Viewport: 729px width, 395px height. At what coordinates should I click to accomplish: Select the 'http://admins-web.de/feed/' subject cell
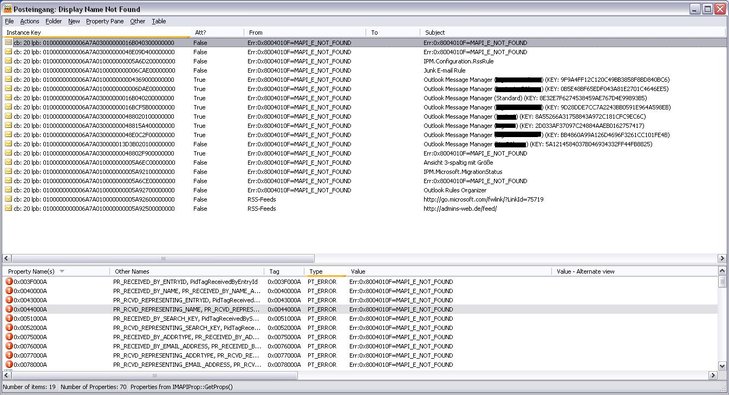(x=460, y=209)
